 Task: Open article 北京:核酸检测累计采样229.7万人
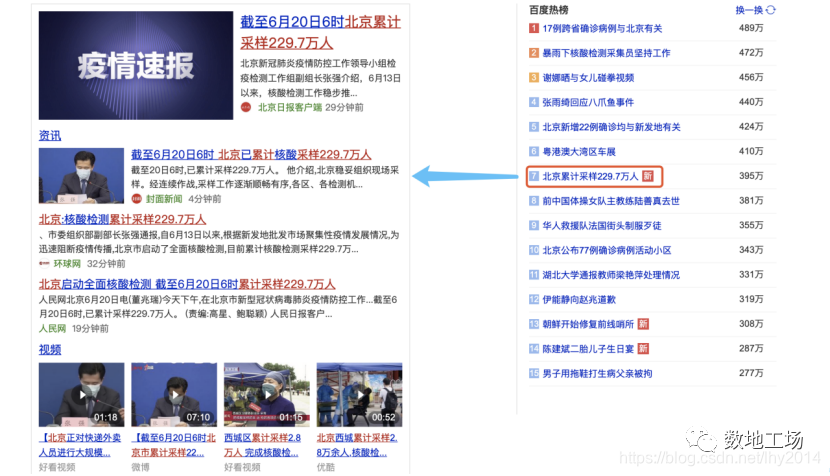tap(122, 219)
